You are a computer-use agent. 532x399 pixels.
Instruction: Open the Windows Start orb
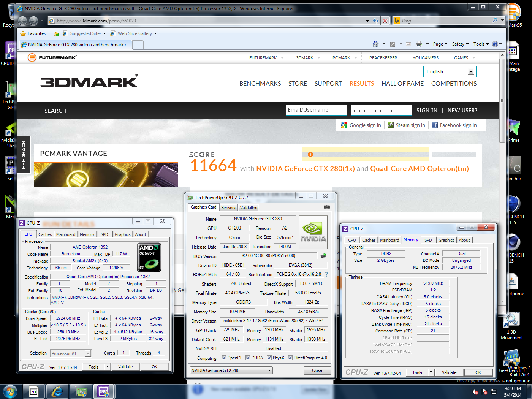(x=10, y=391)
